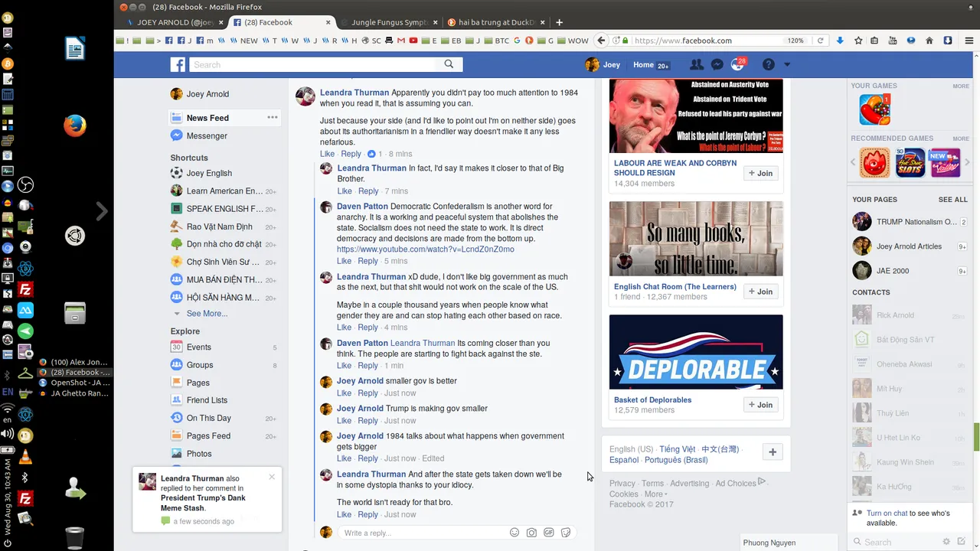Open the LibreOffice document desktop icon
This screenshot has width=980, height=551.
[74, 49]
